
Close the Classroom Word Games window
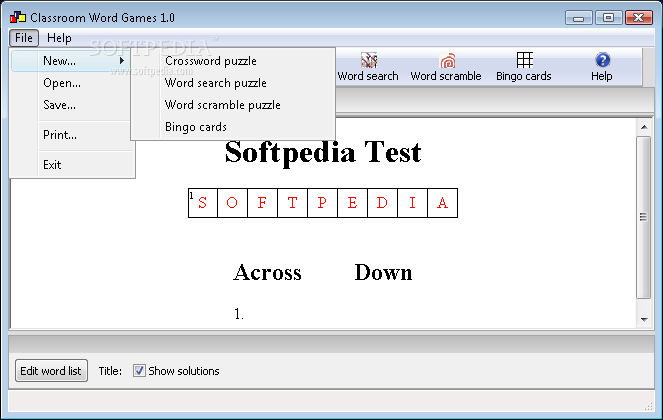click(638, 18)
